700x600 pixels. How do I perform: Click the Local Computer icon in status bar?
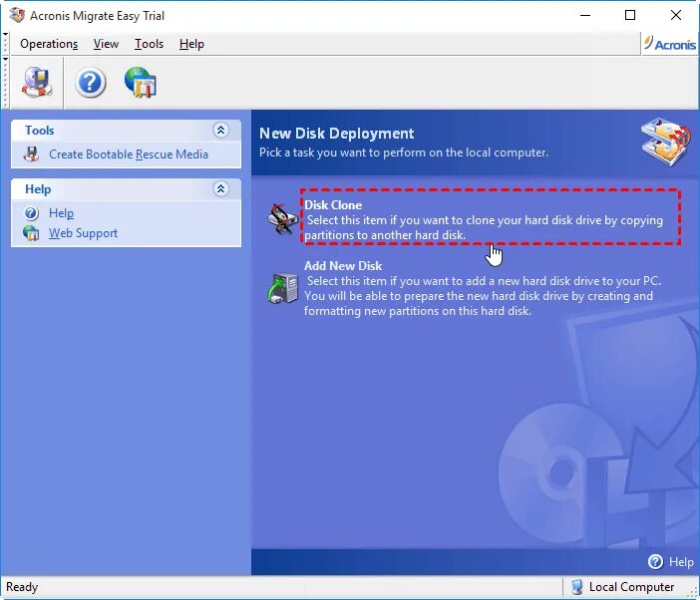(x=576, y=587)
